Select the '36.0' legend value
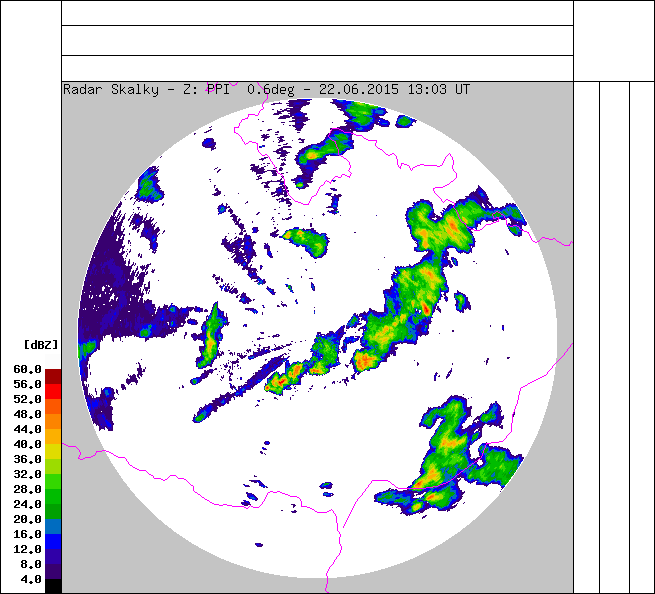 28,459
